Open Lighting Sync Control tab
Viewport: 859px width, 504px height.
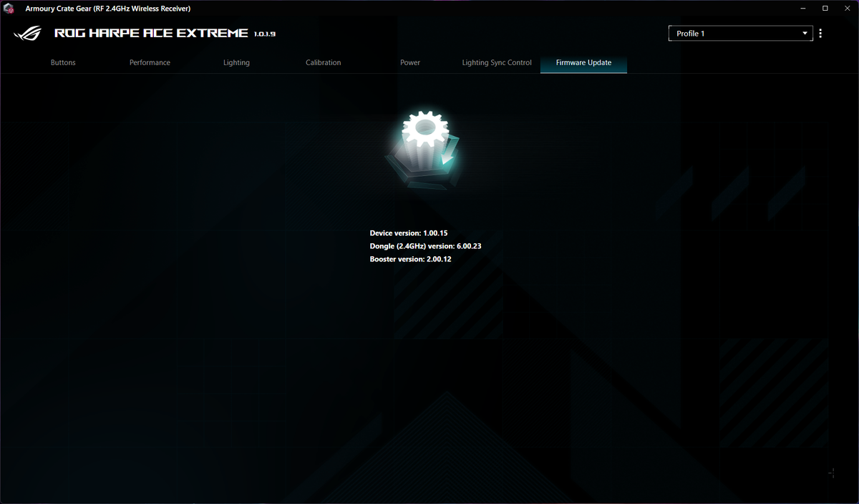coord(497,62)
